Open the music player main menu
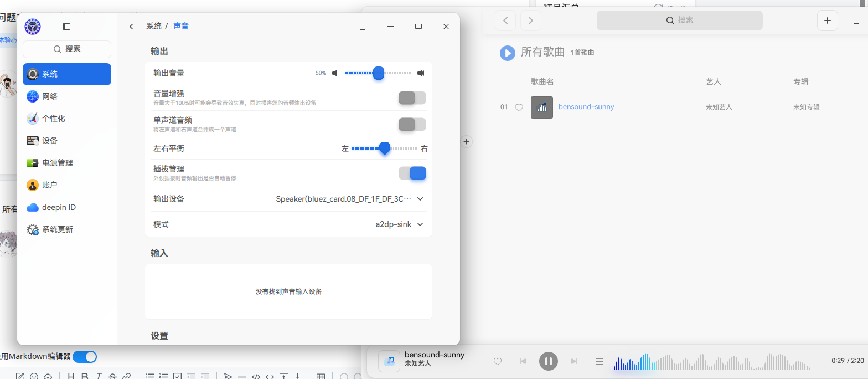 tap(857, 21)
